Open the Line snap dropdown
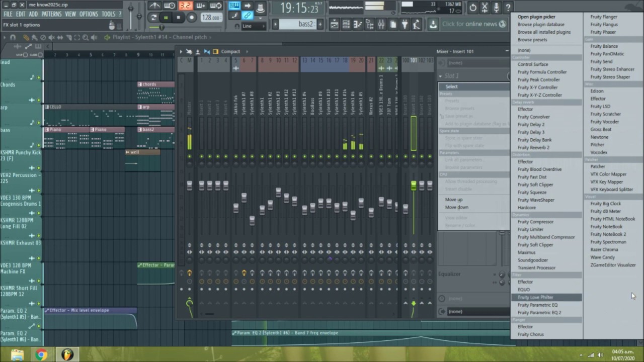Screen dimensions: 644x362 254,26
